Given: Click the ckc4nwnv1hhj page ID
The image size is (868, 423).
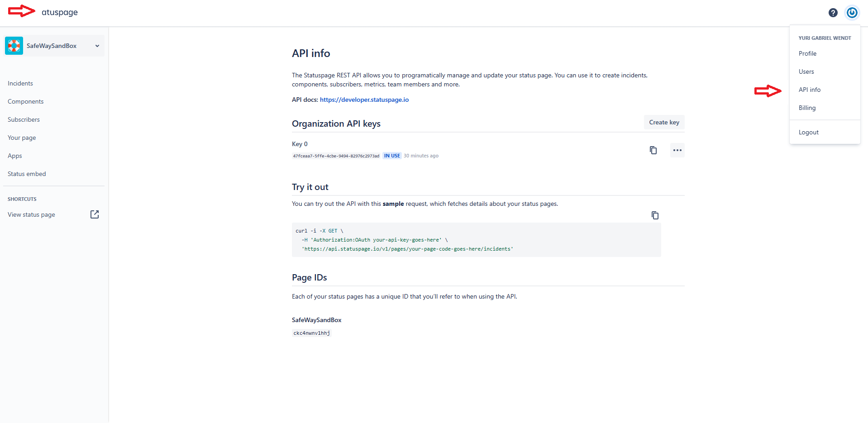Looking at the screenshot, I should 311,333.
